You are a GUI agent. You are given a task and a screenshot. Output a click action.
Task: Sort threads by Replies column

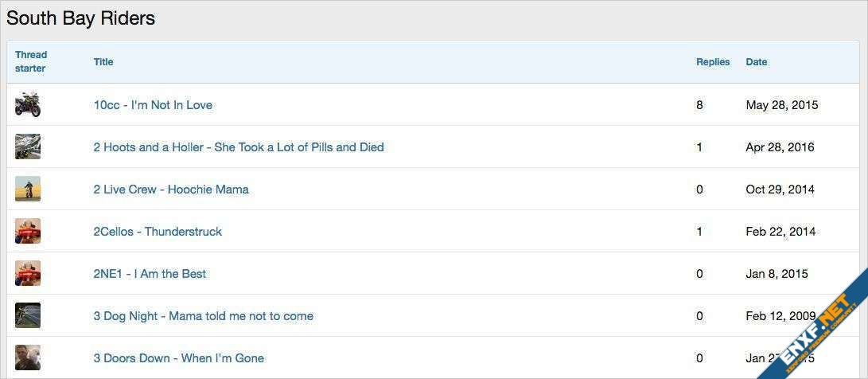[713, 61]
